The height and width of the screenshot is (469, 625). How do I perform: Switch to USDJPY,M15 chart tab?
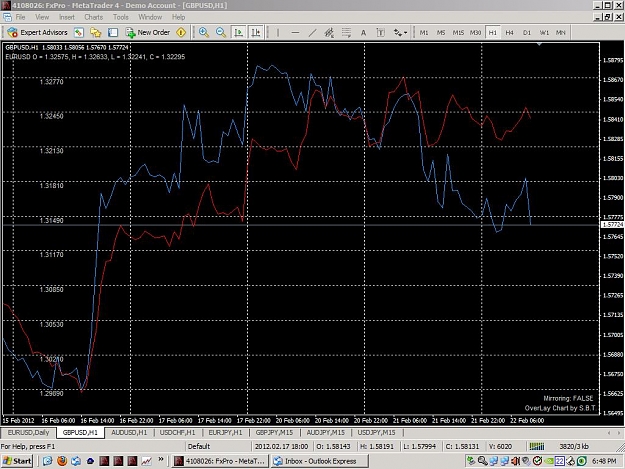[376, 433]
